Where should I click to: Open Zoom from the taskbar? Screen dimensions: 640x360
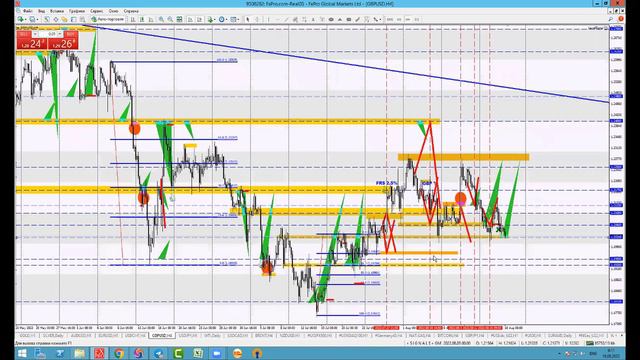tap(217, 353)
